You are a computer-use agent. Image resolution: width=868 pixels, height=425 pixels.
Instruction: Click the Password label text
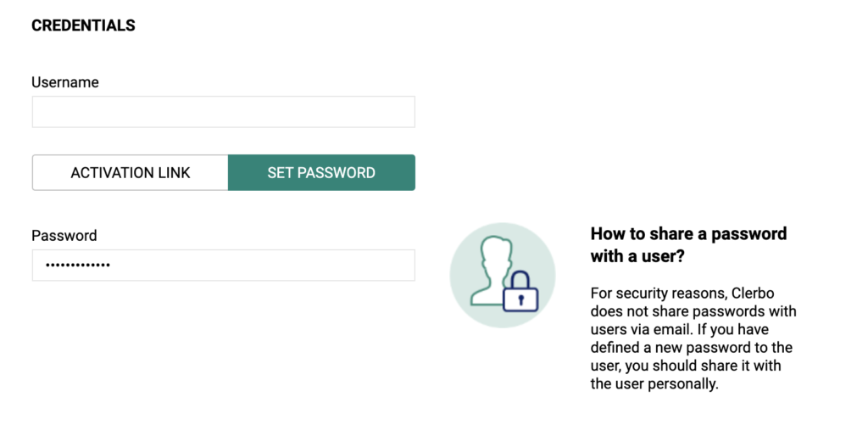coord(64,236)
